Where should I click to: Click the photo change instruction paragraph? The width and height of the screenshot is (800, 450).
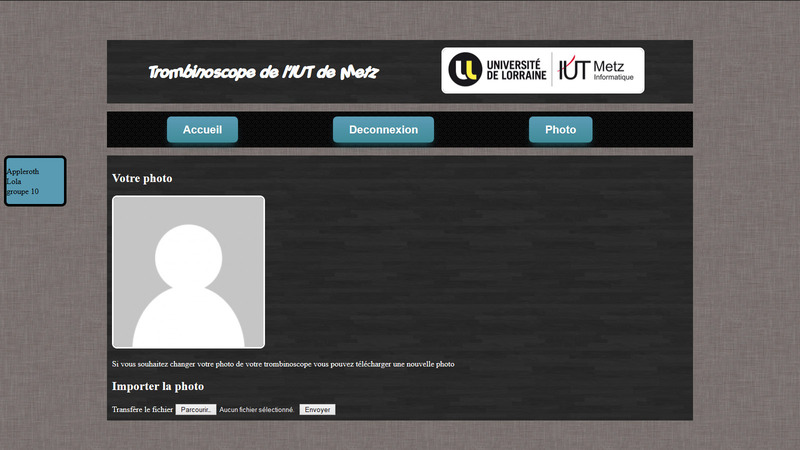click(x=283, y=364)
